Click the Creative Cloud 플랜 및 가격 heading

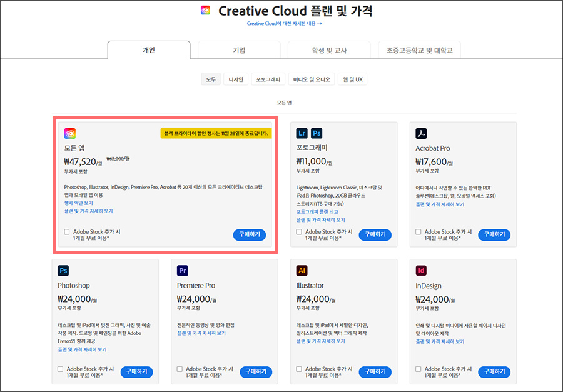pos(295,11)
